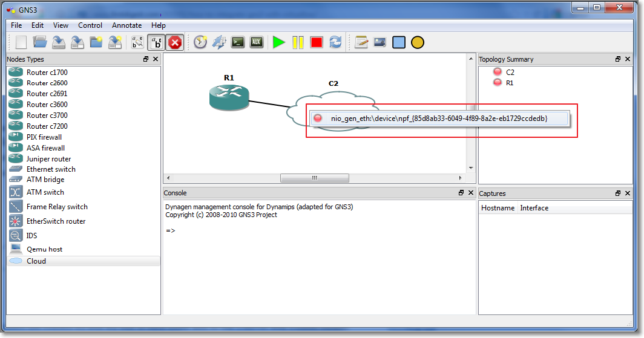
Task: Select IDS node type
Action: click(84, 235)
